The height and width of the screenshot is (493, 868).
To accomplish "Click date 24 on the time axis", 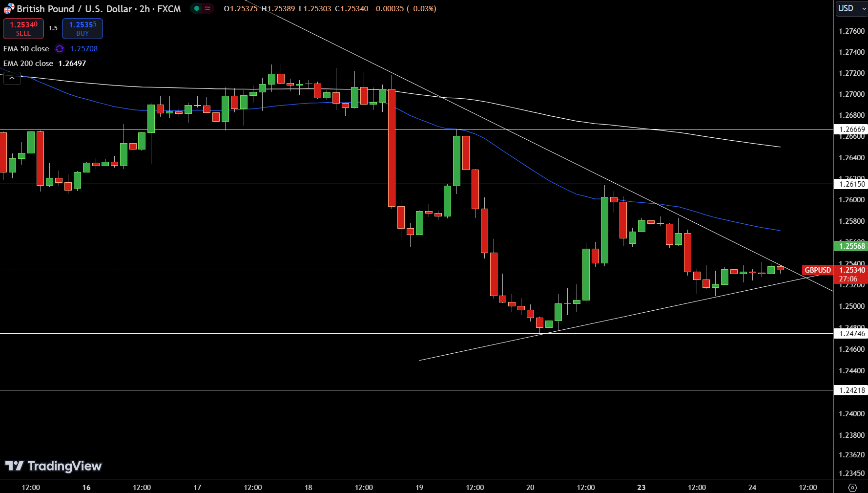I will point(752,487).
